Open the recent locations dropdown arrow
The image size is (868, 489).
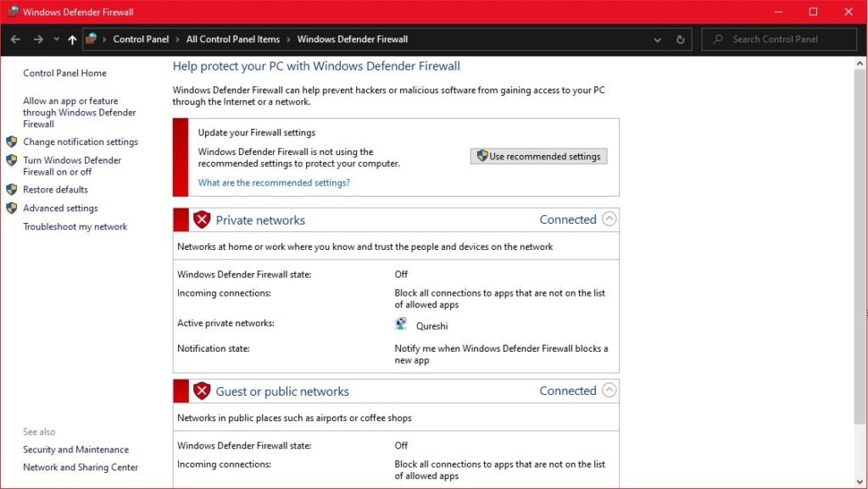pyautogui.click(x=56, y=39)
